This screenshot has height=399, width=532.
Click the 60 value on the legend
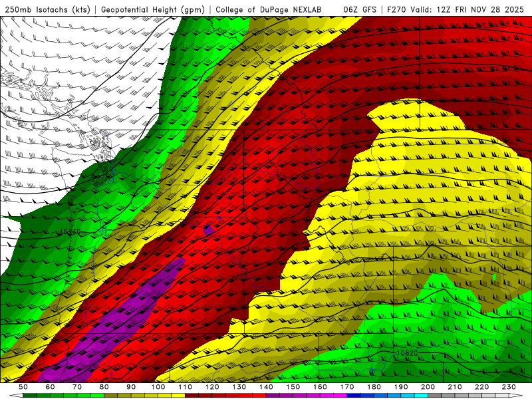50,387
